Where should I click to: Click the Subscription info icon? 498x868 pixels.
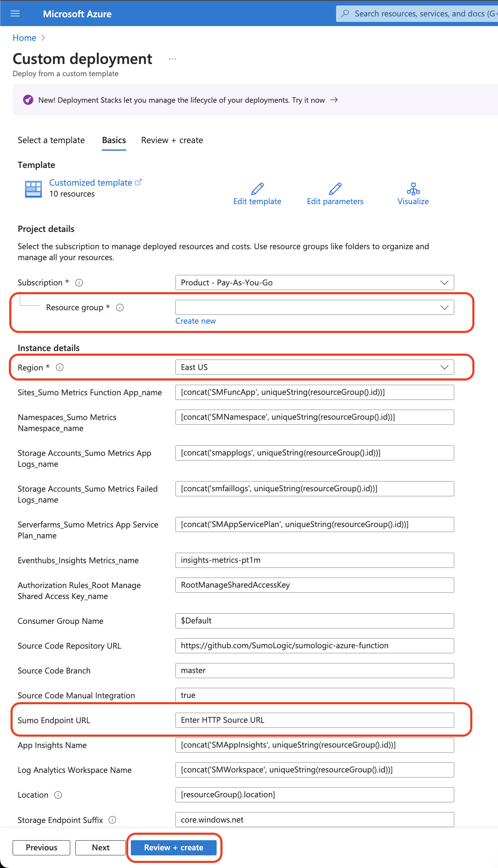point(79,283)
